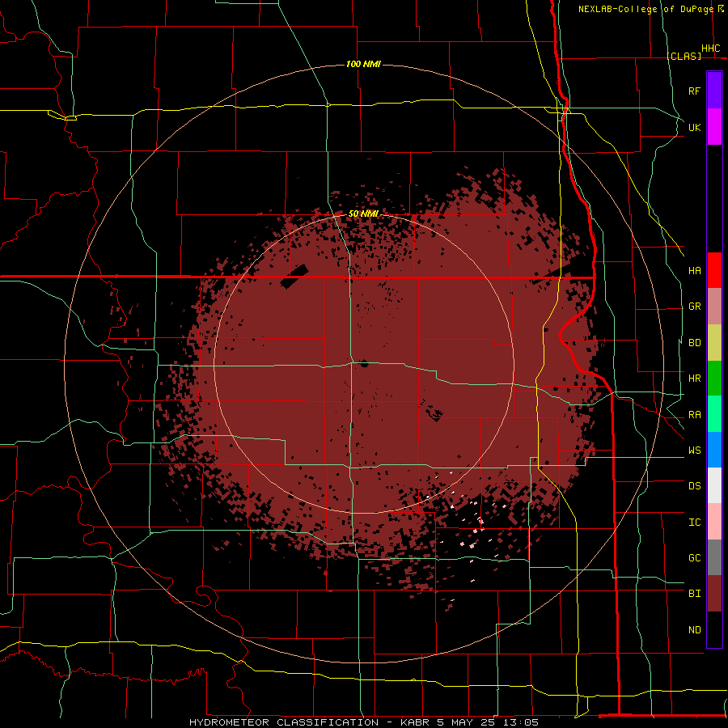Screen dimensions: 728x728
Task: Select the GC gray legend swatch
Action: click(714, 557)
